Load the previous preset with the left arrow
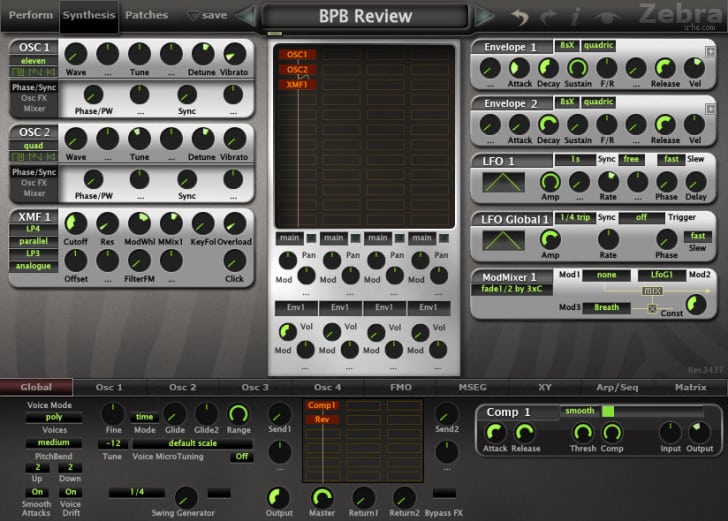Image resolution: width=728 pixels, height=521 pixels. pyautogui.click(x=246, y=17)
